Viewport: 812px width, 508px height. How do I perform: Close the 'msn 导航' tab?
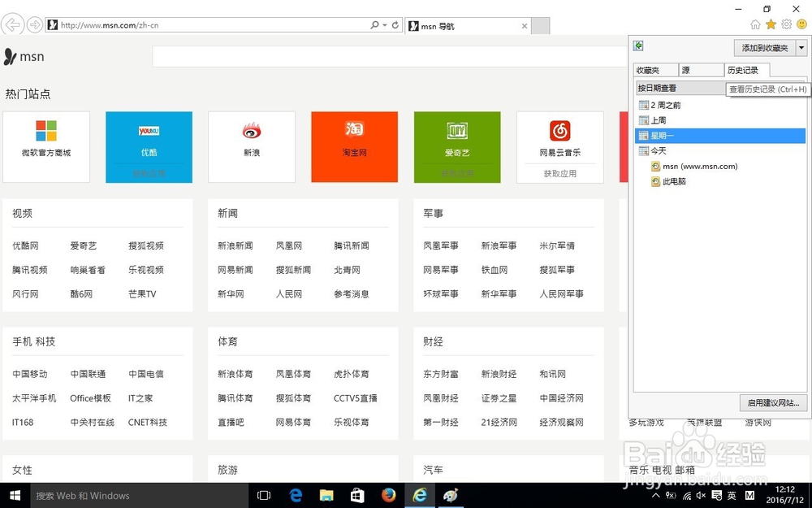[525, 26]
